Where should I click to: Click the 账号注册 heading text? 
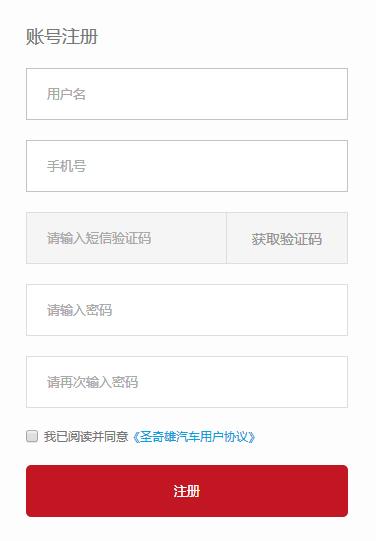[x=62, y=37]
